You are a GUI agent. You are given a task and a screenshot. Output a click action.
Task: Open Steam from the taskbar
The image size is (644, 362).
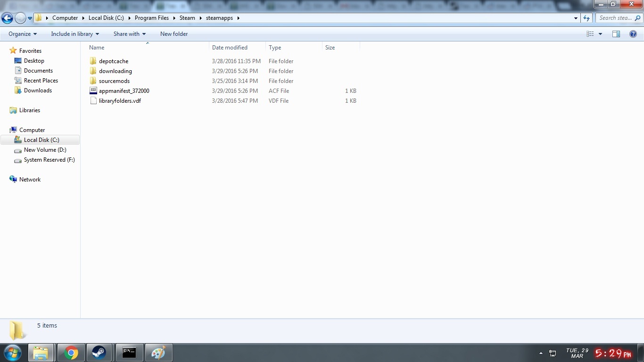click(99, 353)
